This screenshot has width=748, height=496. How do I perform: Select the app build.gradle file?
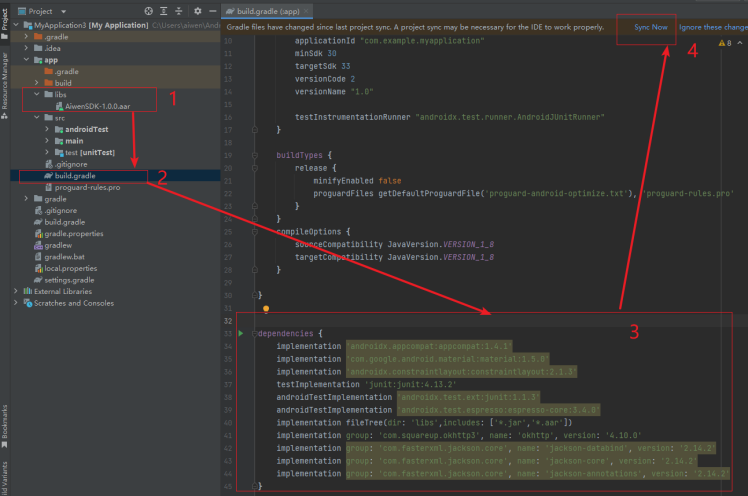(x=70, y=176)
